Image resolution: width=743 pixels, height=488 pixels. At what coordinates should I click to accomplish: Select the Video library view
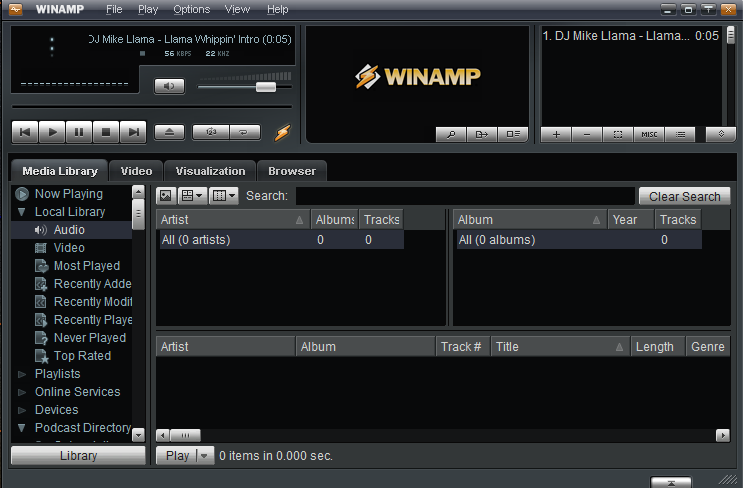(69, 248)
